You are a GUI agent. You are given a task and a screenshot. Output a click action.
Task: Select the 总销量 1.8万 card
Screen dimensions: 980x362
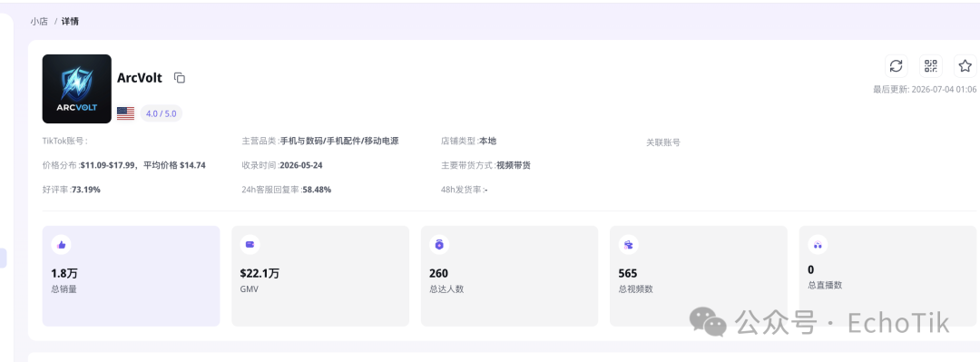[132, 276]
